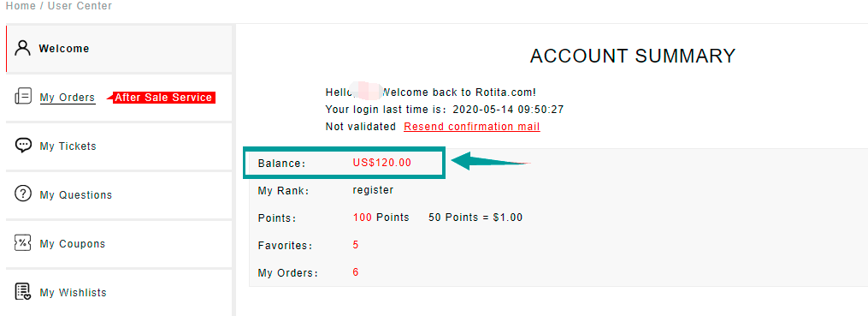Click Home in the breadcrumb

click(21, 6)
